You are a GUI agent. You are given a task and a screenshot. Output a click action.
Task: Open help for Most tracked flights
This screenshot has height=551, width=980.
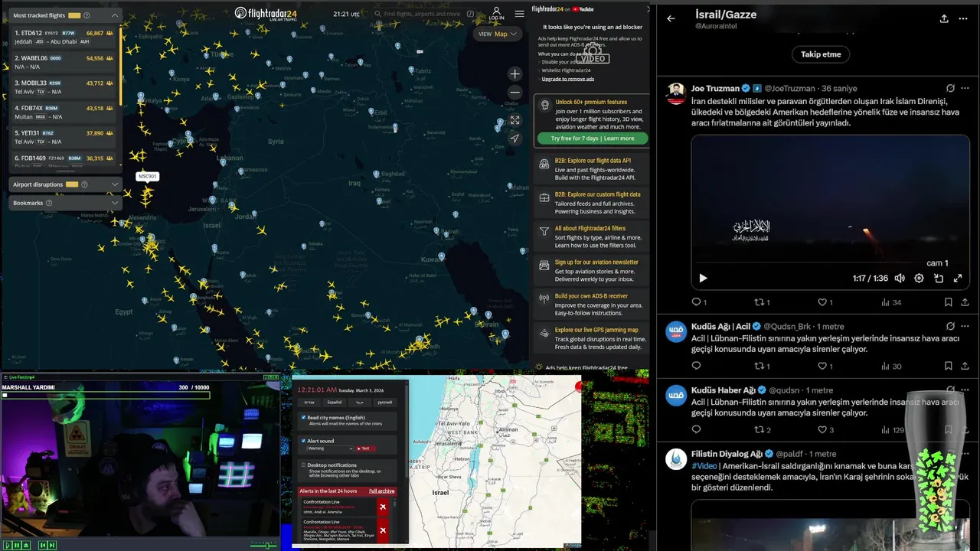tap(87, 15)
